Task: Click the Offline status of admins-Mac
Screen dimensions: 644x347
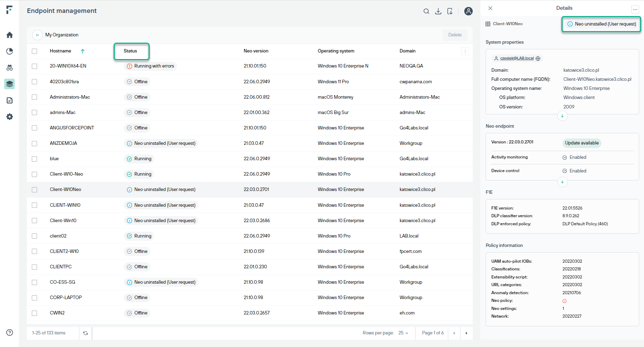Action: point(137,113)
